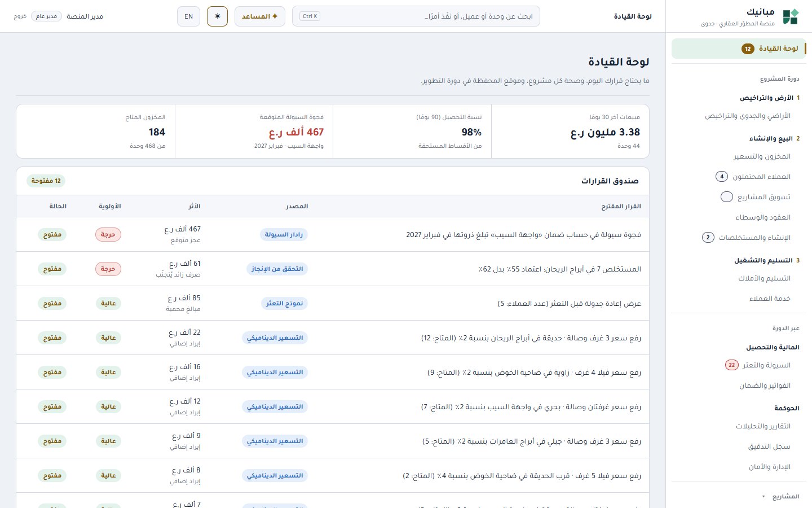Click the empty circle badge beside تسويق المشاريع

point(727,197)
